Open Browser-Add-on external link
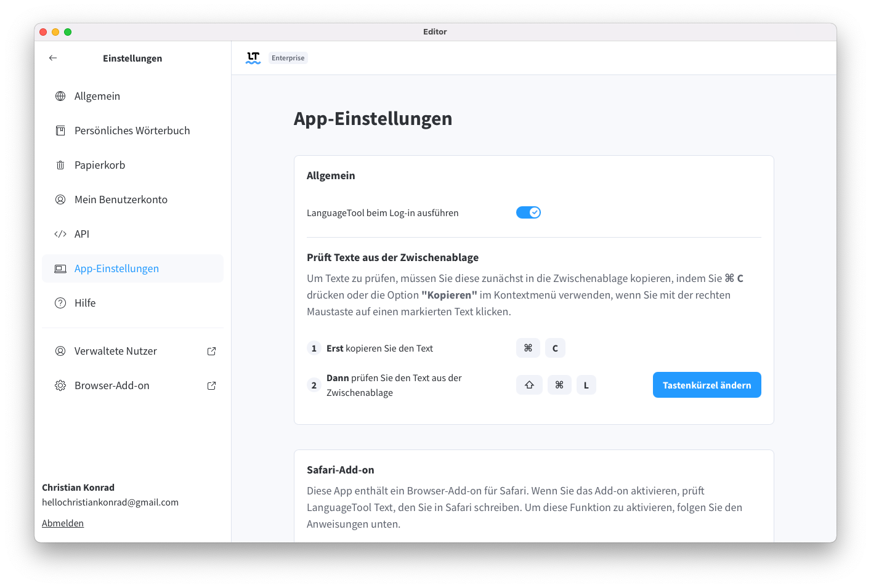The height and width of the screenshot is (588, 871). [132, 385]
